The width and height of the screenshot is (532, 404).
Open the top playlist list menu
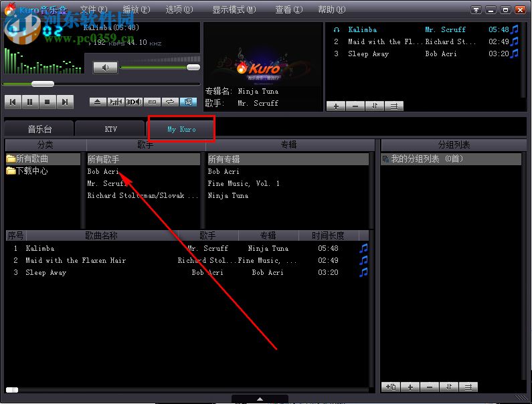point(394,106)
